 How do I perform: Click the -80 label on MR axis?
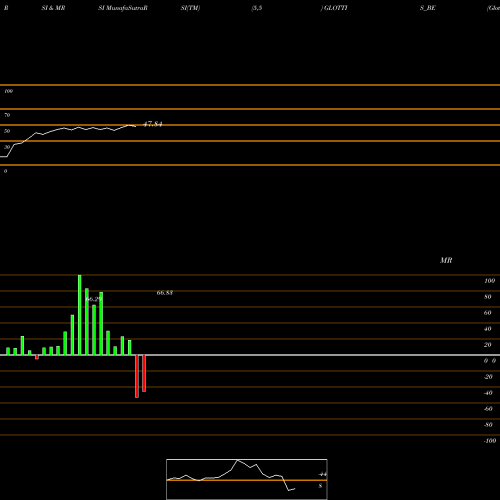click(488, 425)
